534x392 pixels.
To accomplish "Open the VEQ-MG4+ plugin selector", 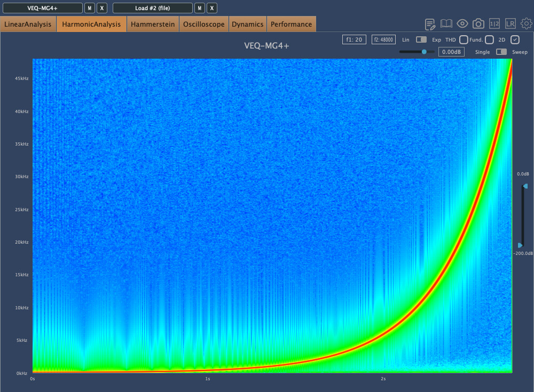I will pos(43,8).
